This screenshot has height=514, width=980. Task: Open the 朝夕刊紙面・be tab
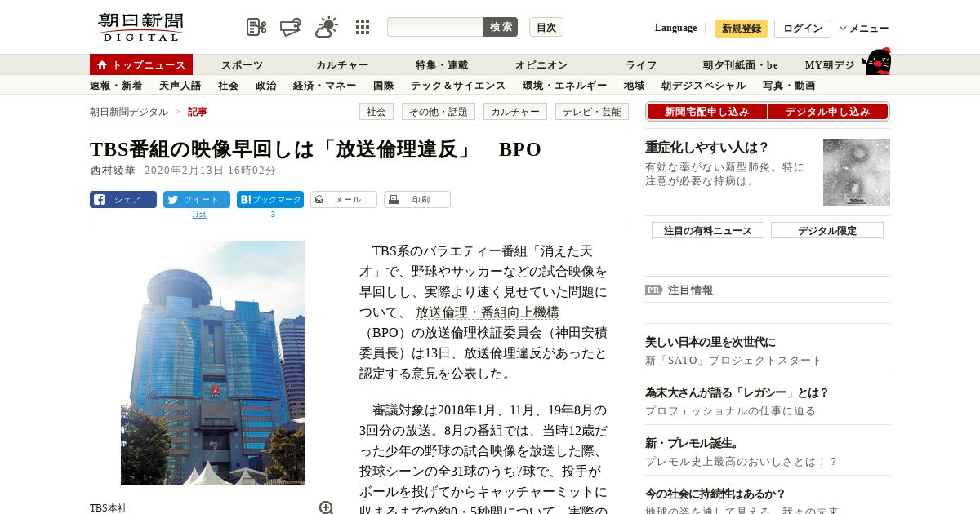(741, 64)
